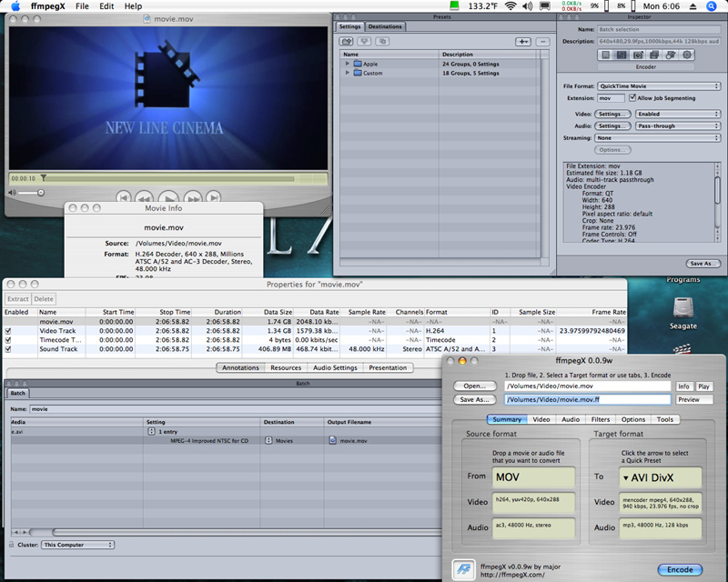This screenshot has width=728, height=582.
Task: Skip to movie start in player
Action: click(x=123, y=197)
